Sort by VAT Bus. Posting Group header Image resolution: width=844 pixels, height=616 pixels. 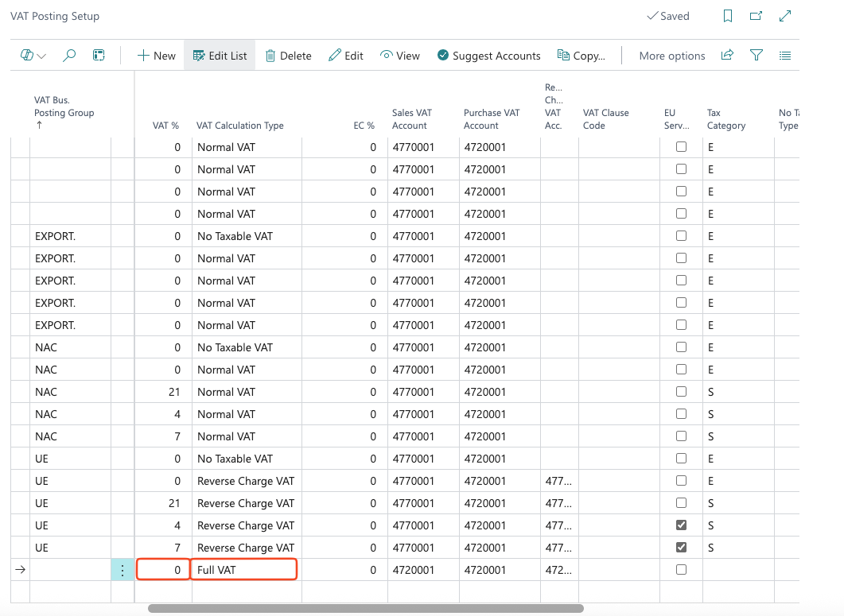tap(64, 112)
